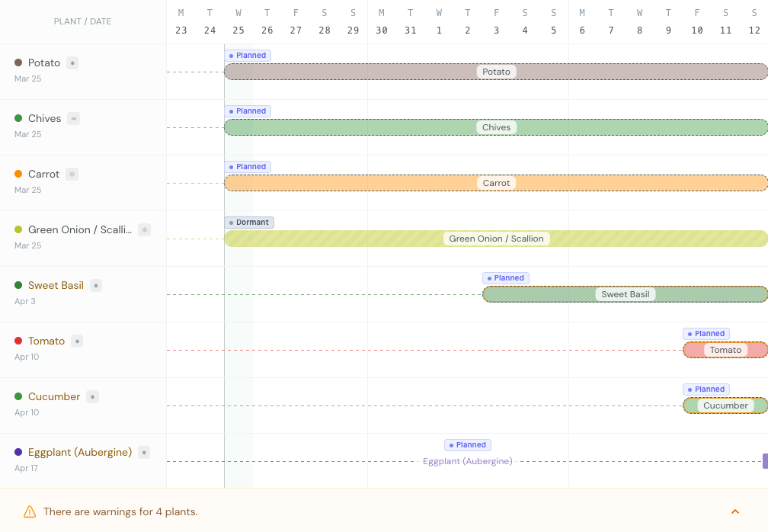The height and width of the screenshot is (532, 768).
Task: Select Wednesday 25 in the date header
Action: pyautogui.click(x=238, y=22)
